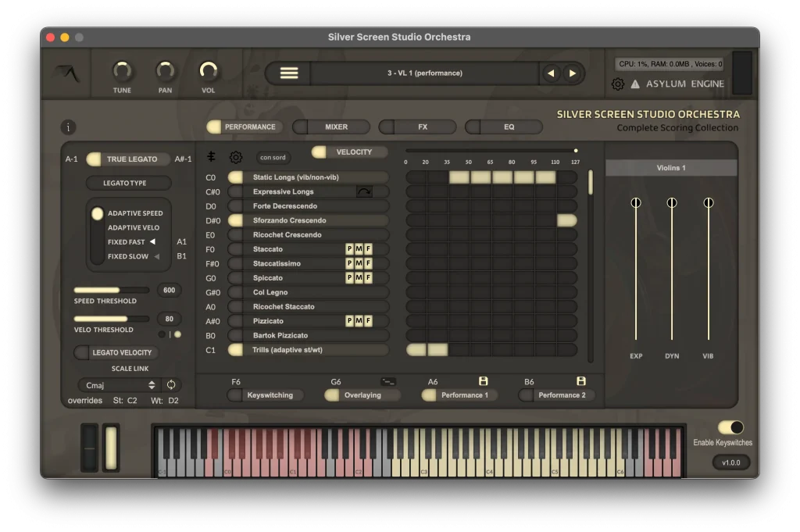Click the Velo Threshold value 80
This screenshot has height=532, width=800.
tap(170, 319)
